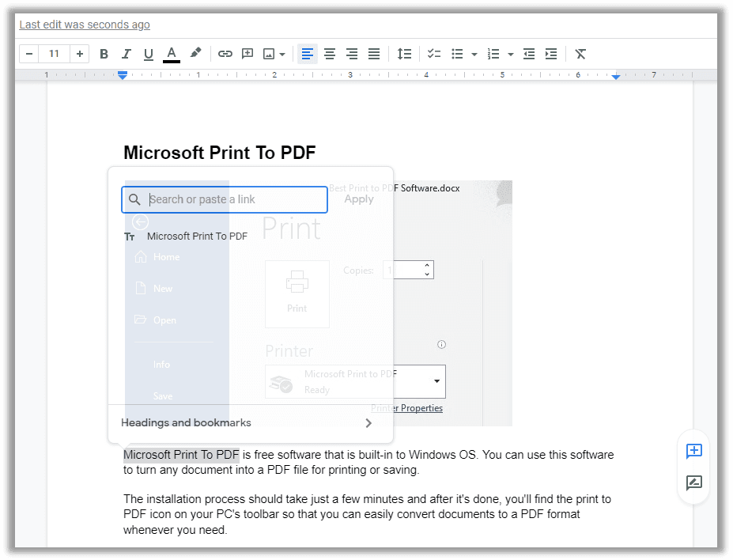This screenshot has height=560, width=733.
Task: Toggle bold formatting
Action: pyautogui.click(x=104, y=53)
